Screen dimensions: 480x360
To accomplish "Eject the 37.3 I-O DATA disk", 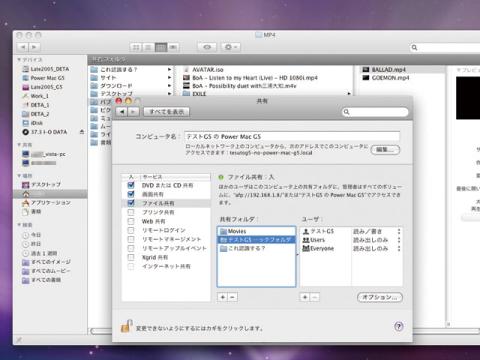I will coord(82,132).
